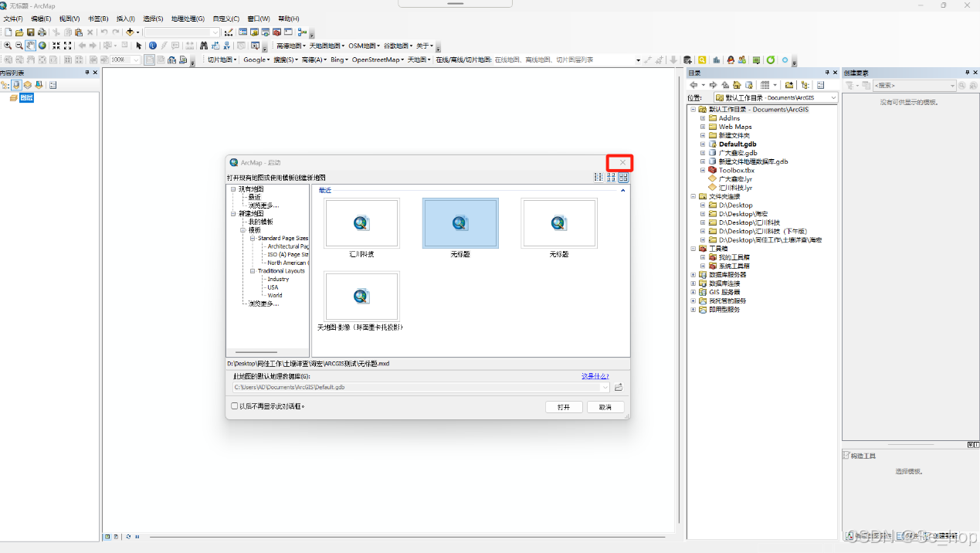Screen dimensions: 980x553
Task: Collapse Standard Page Sizes in dialog tree
Action: point(253,239)
